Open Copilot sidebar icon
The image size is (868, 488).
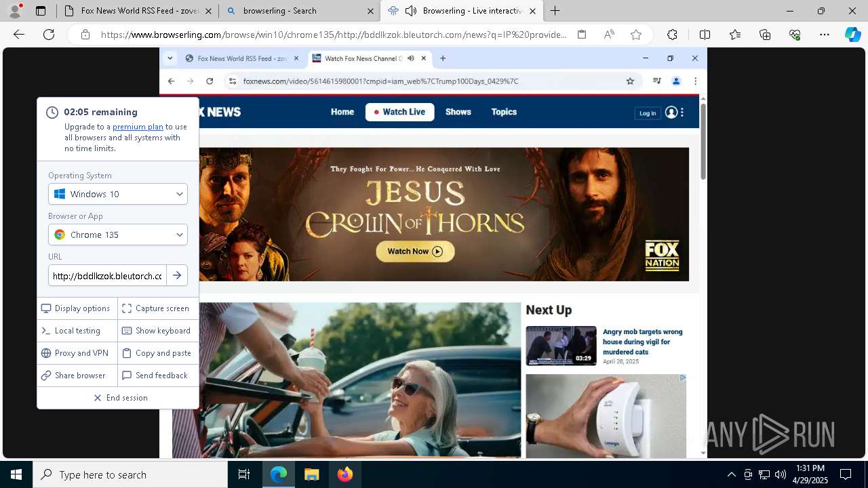pyautogui.click(x=852, y=35)
